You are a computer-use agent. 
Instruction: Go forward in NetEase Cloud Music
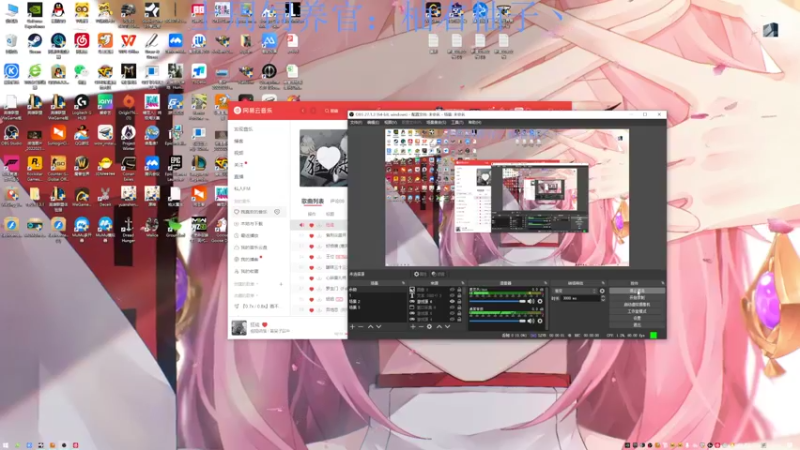[313, 110]
